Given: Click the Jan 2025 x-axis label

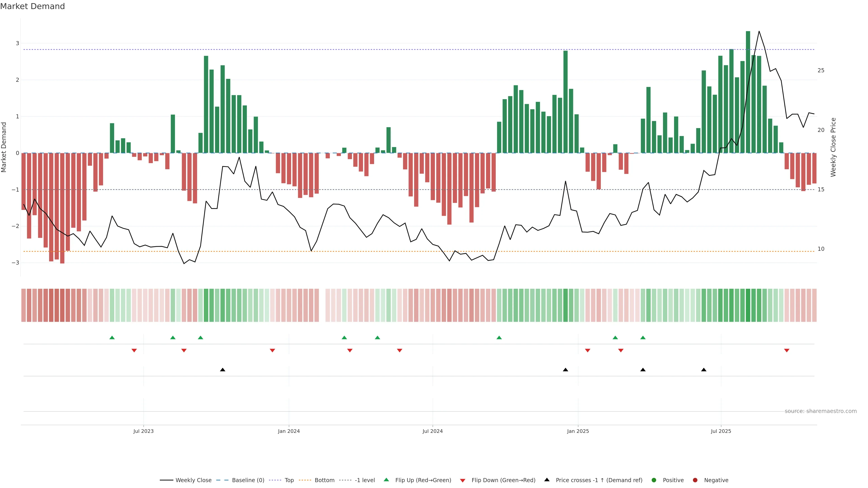Looking at the screenshot, I should click(578, 431).
